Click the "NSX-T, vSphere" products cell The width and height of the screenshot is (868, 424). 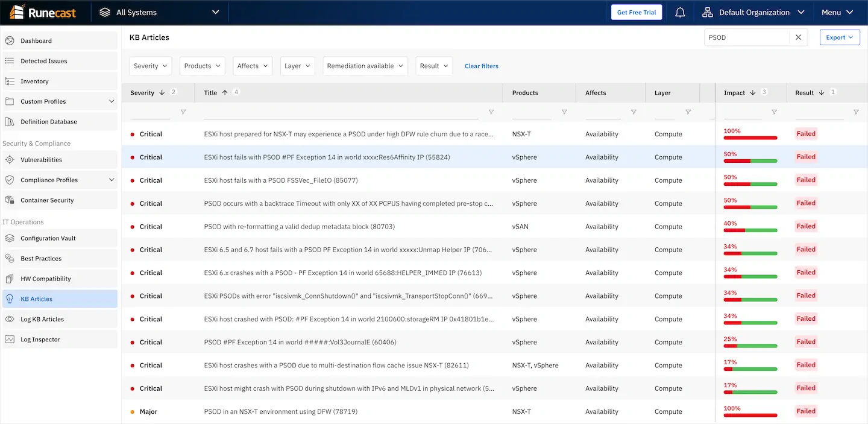(535, 365)
